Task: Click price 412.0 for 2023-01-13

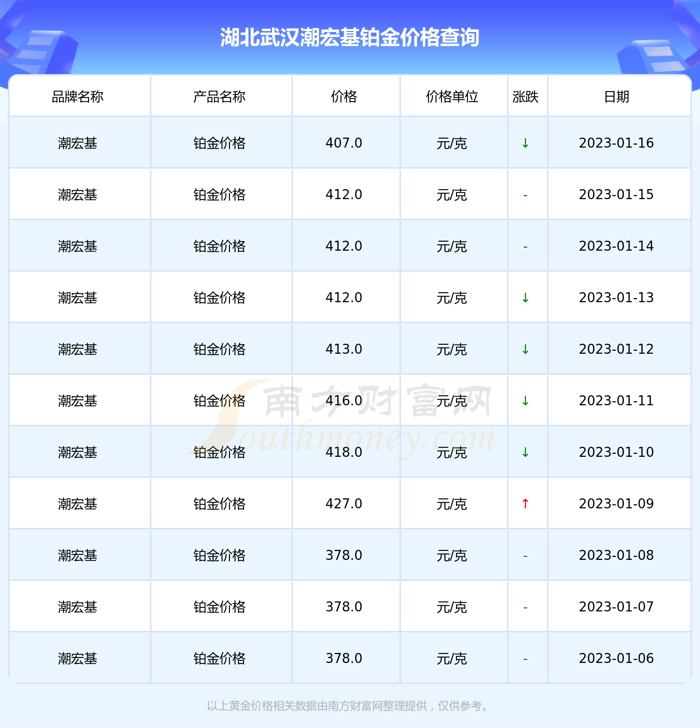Action: [344, 298]
